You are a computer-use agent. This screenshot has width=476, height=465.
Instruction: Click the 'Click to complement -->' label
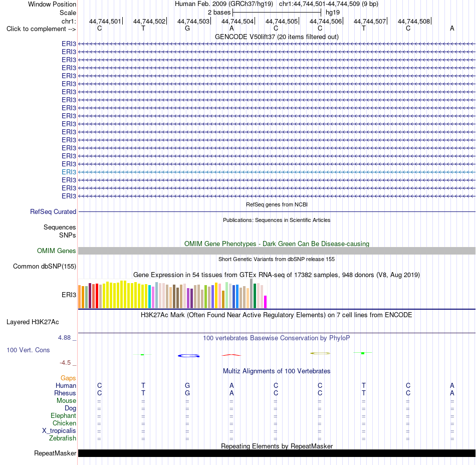point(41,29)
